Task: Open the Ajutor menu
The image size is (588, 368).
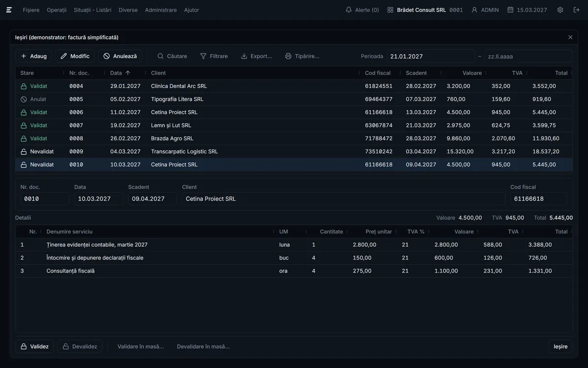Action: (x=192, y=10)
